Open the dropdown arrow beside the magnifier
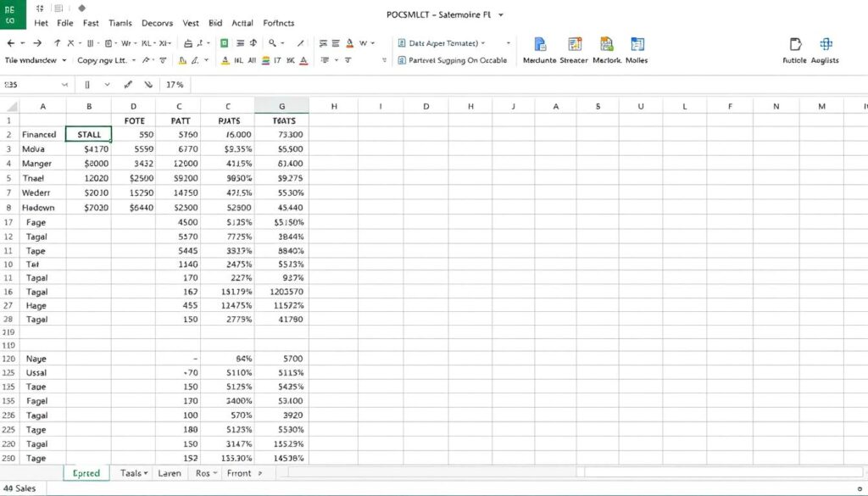868x496 pixels. [283, 43]
